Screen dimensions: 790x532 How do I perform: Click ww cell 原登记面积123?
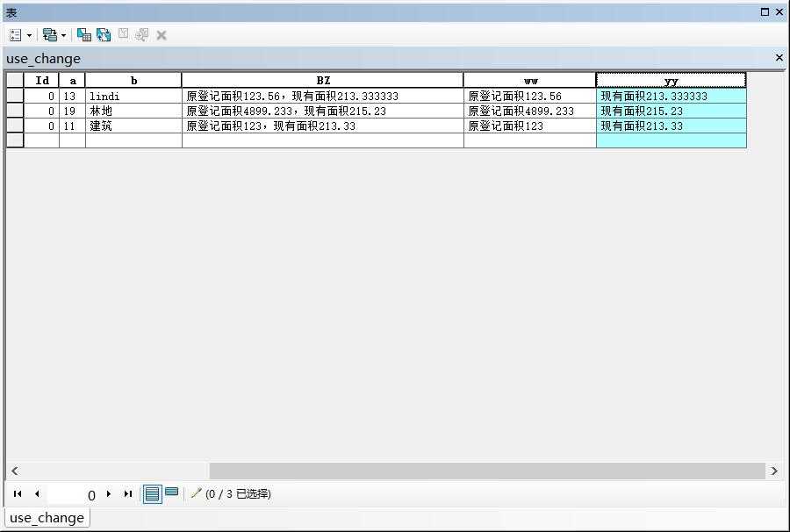tap(530, 126)
